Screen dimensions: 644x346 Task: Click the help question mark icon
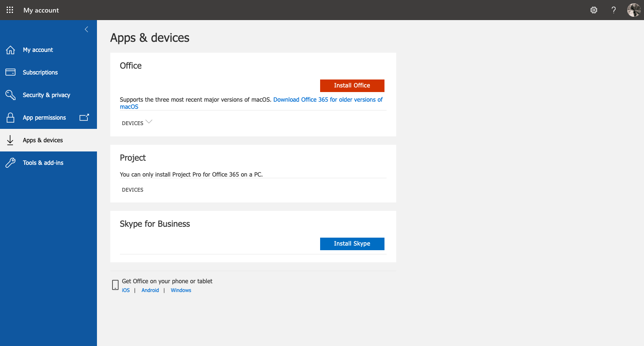[x=613, y=10]
